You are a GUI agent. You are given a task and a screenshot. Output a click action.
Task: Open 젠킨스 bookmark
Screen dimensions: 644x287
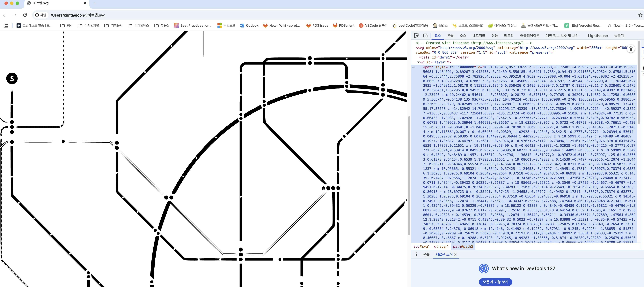tap(440, 26)
